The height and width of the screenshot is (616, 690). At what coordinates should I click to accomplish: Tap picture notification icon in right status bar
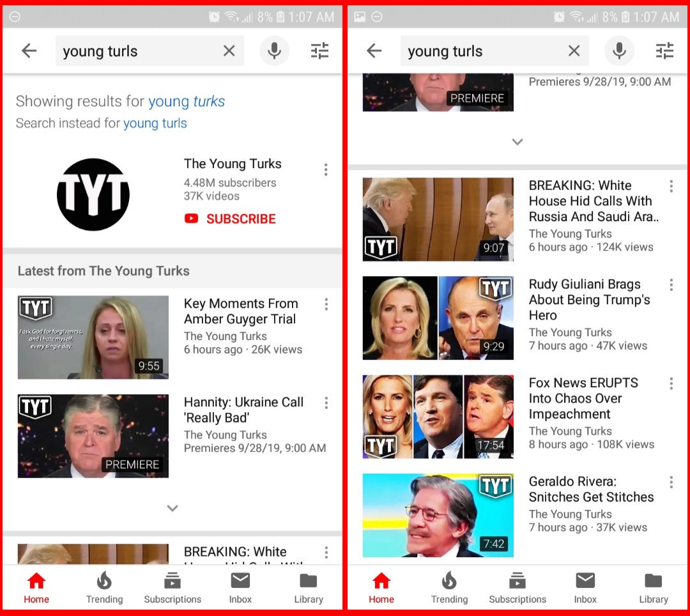(x=360, y=17)
